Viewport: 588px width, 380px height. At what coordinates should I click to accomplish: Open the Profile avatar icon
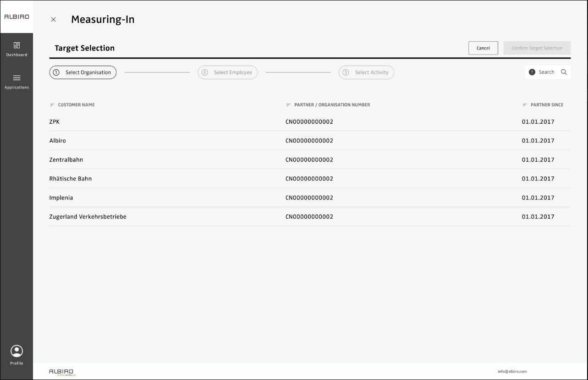pyautogui.click(x=16, y=351)
